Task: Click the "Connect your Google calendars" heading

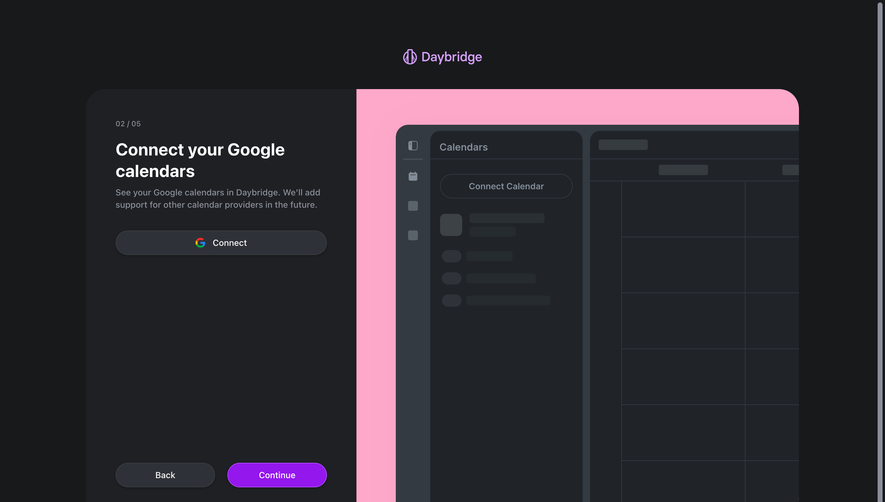Action: coord(200,160)
